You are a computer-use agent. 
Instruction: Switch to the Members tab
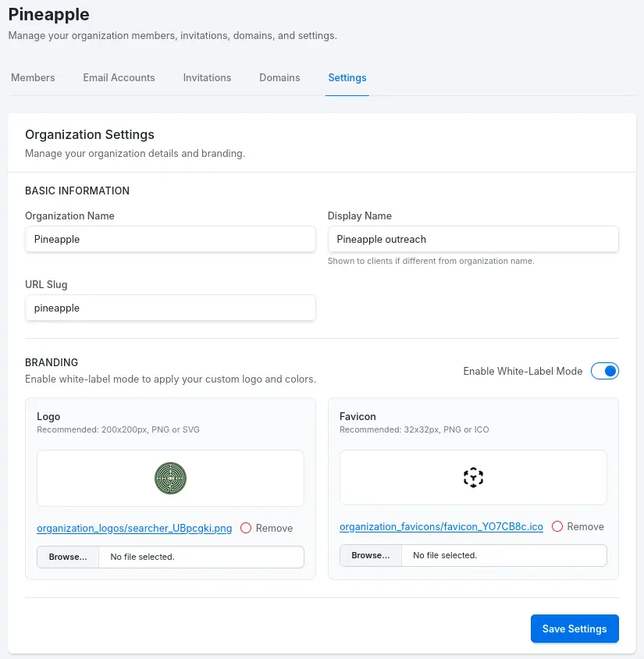coord(32,77)
